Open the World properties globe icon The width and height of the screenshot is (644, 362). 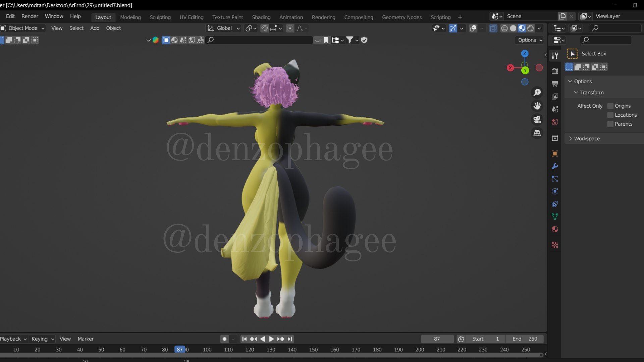555,122
